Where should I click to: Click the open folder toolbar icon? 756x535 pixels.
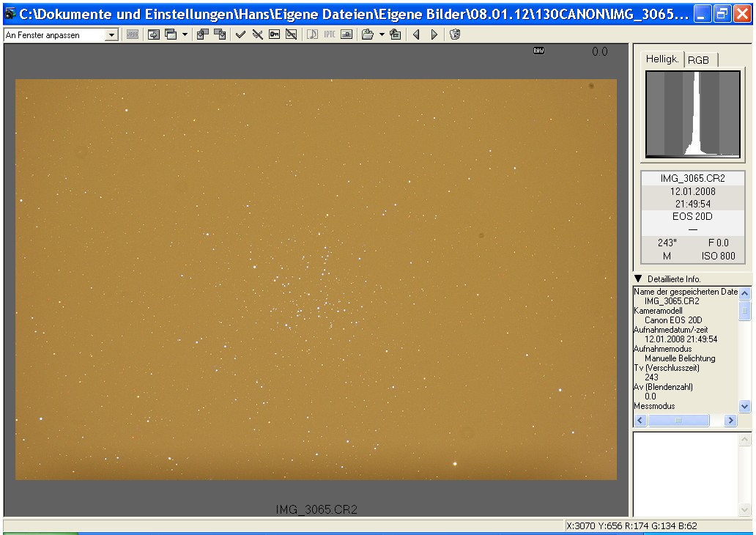tap(368, 34)
